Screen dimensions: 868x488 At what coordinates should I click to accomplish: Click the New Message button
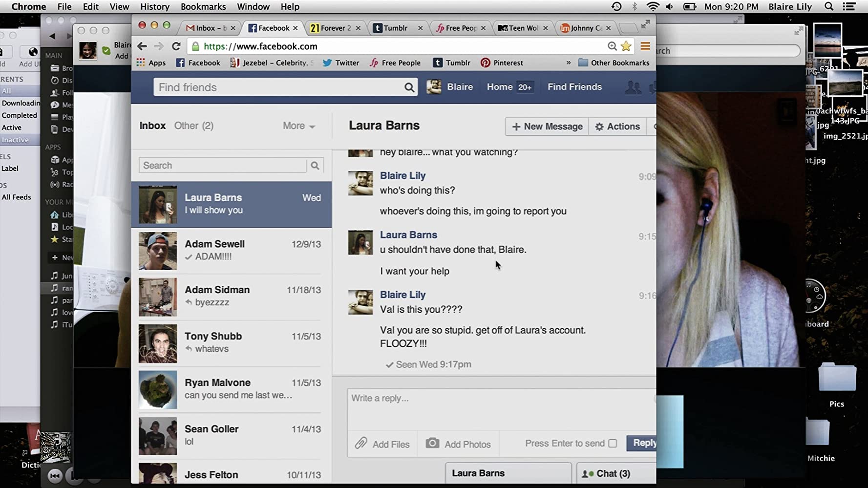coord(547,127)
